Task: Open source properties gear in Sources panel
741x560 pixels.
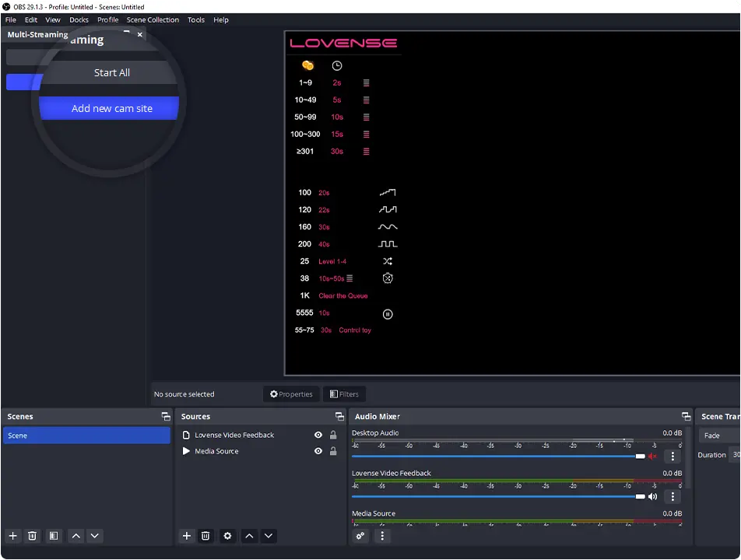Action: (x=227, y=536)
